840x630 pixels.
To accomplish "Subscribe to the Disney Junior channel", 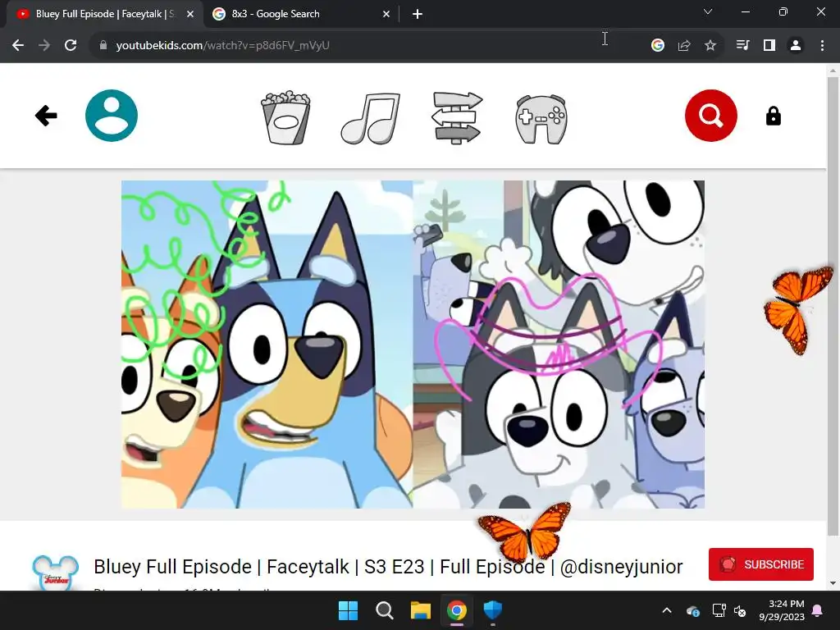I will [760, 564].
